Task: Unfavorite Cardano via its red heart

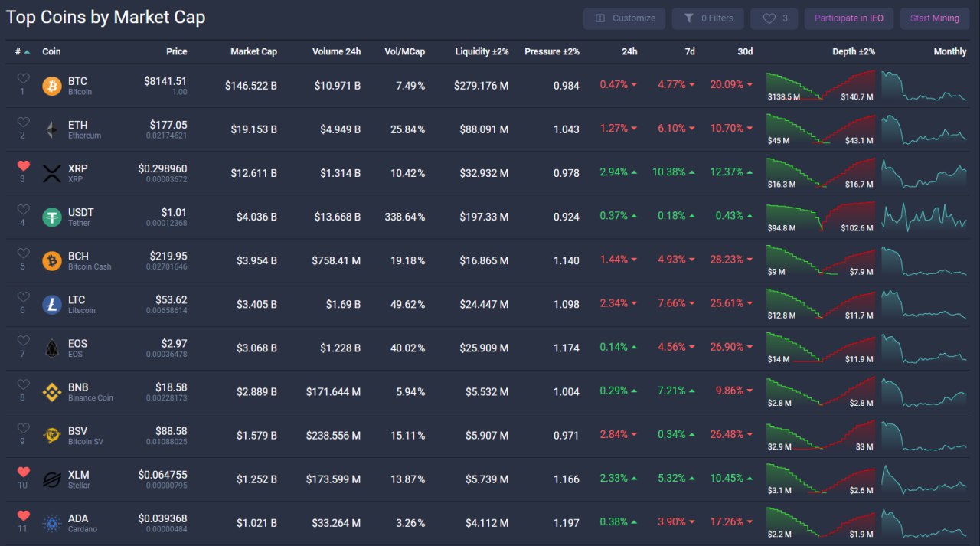Action: pos(23,515)
